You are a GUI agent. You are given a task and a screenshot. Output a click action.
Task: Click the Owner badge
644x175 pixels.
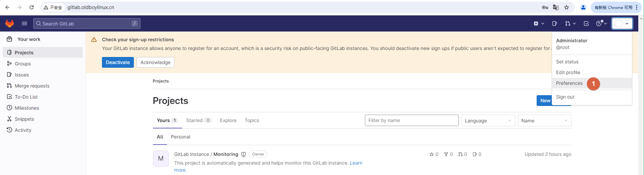coord(258,154)
